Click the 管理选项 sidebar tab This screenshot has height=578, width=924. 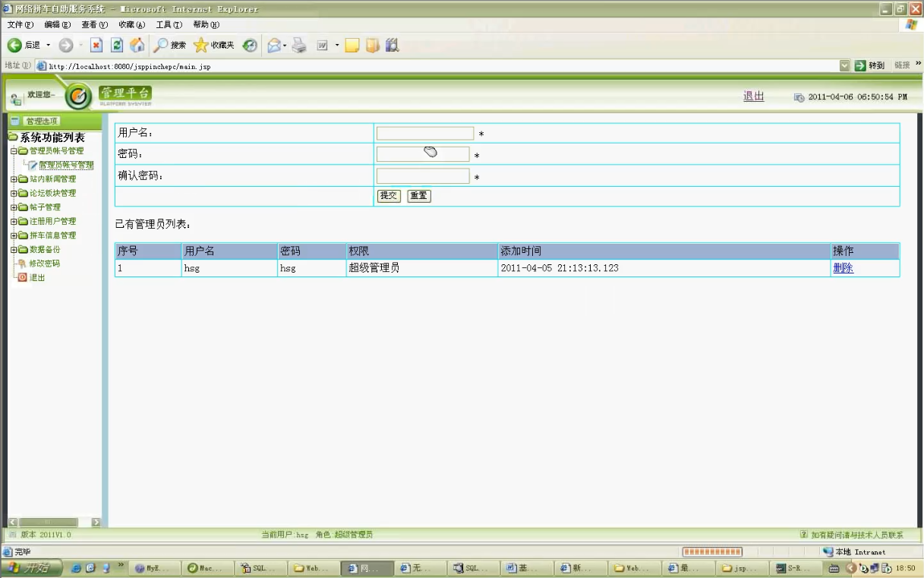coord(42,121)
